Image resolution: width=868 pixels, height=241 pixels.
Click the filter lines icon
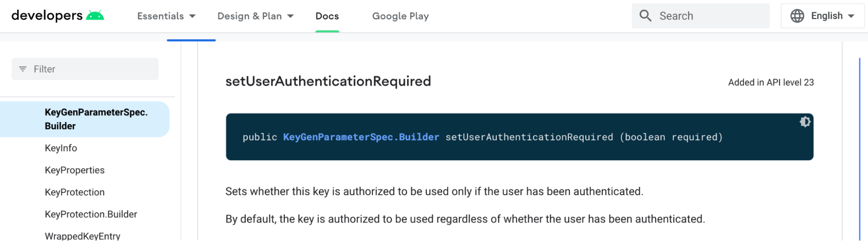[23, 69]
